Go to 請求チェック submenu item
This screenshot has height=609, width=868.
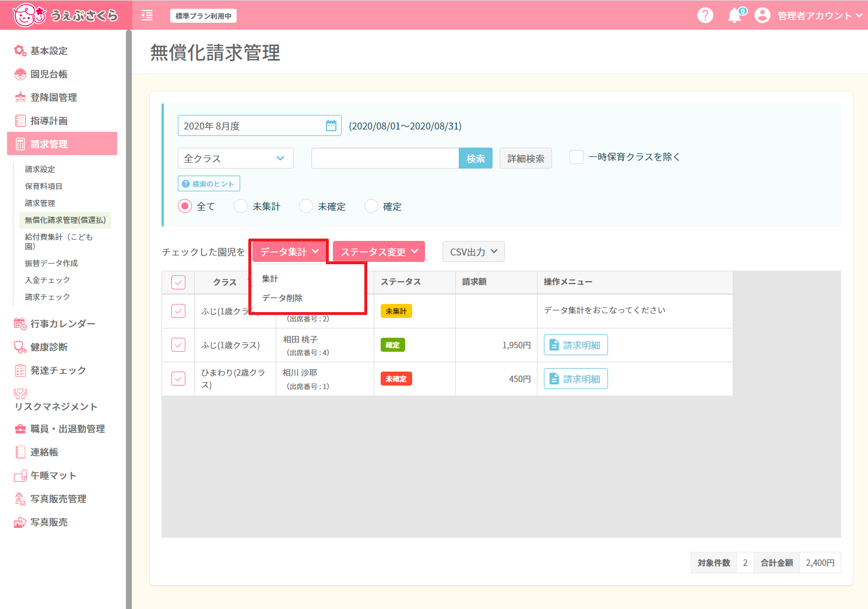coord(47,297)
